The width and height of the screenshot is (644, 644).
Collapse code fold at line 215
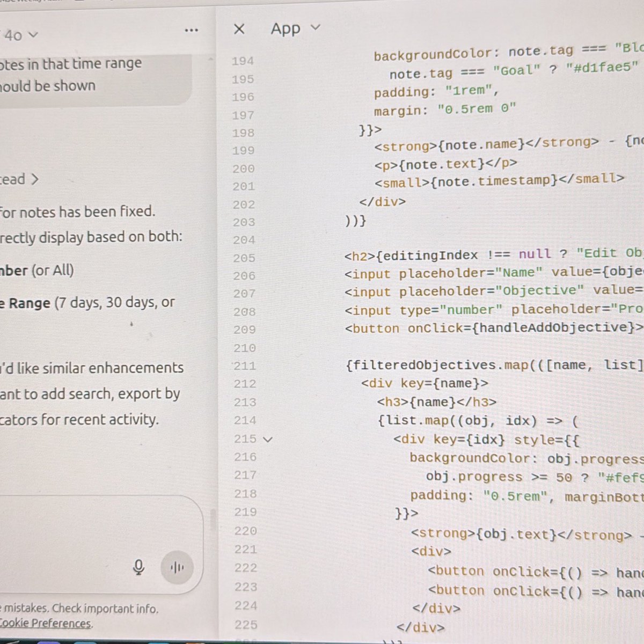(x=268, y=439)
